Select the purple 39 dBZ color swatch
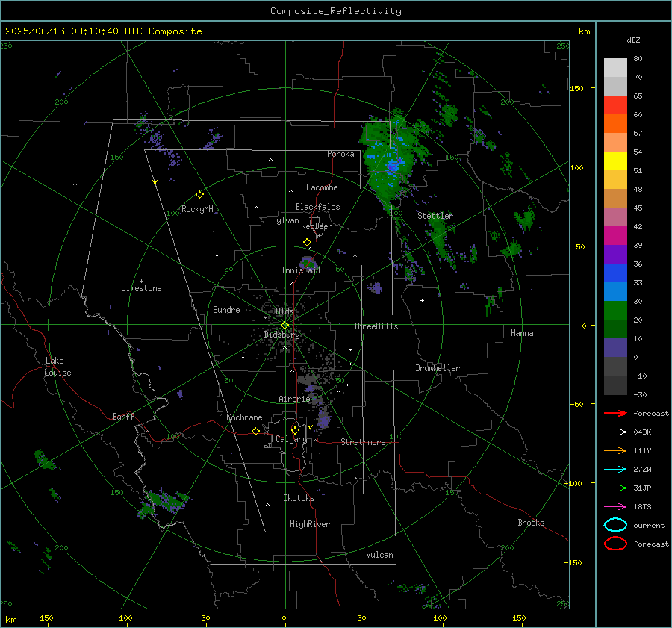Screen dimensions: 672x628 pos(615,254)
